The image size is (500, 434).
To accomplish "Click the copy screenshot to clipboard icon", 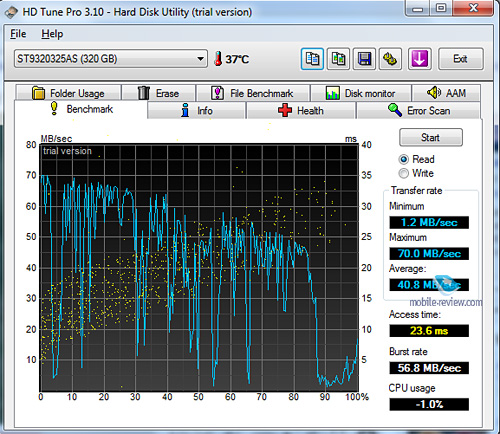I will [338, 59].
